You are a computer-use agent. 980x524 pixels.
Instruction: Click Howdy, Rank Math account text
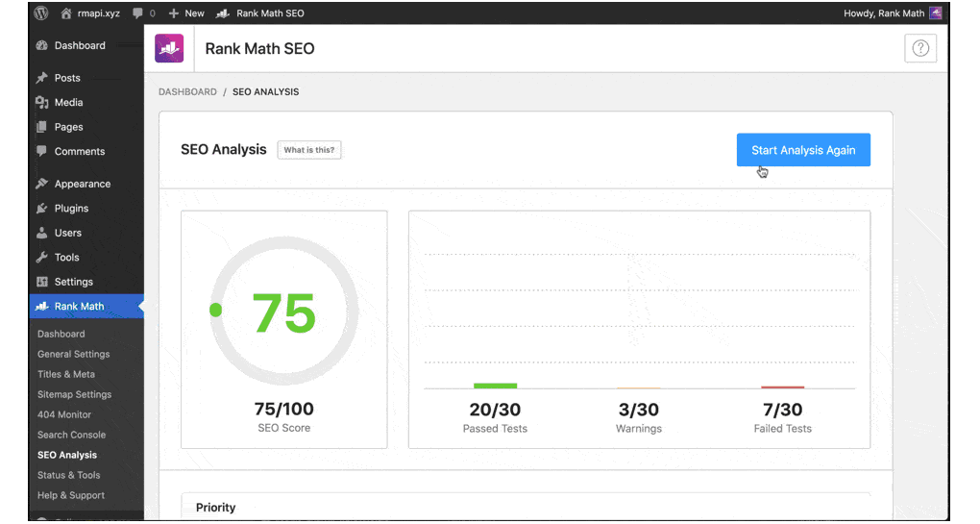tap(884, 13)
